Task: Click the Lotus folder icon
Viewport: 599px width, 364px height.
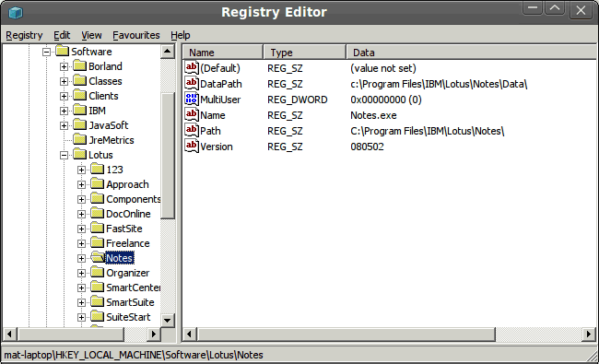Action: [x=80, y=155]
